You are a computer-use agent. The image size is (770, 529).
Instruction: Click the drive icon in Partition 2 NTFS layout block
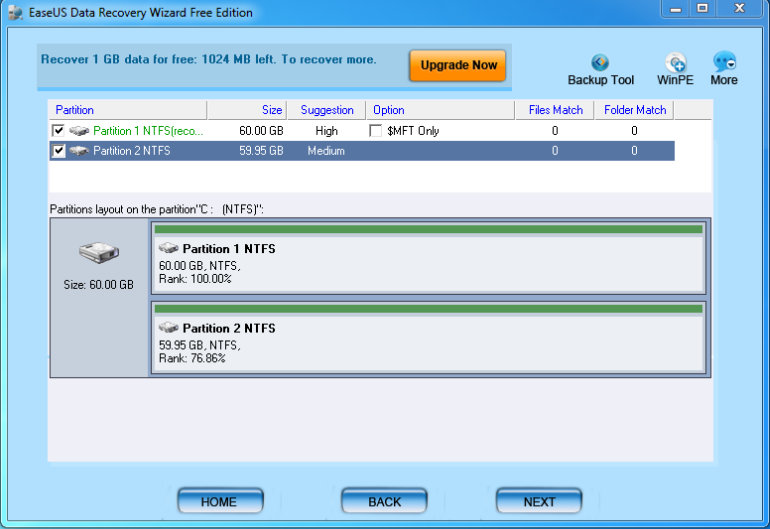[168, 327]
